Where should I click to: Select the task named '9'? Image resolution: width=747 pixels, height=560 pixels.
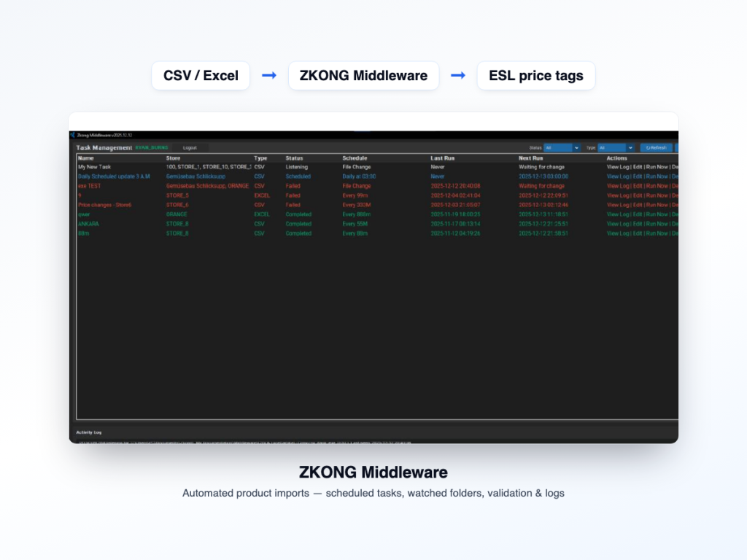point(80,195)
